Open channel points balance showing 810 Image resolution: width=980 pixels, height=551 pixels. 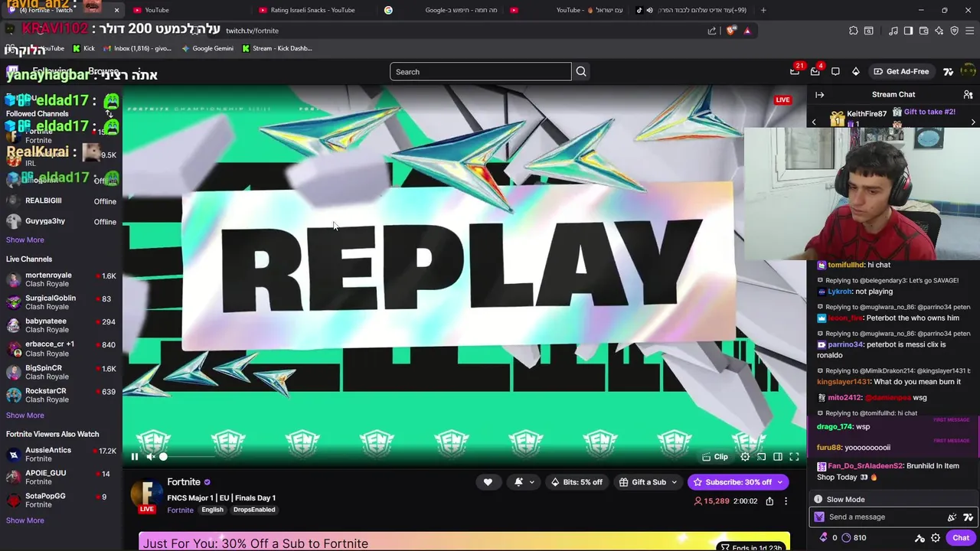coord(854,538)
